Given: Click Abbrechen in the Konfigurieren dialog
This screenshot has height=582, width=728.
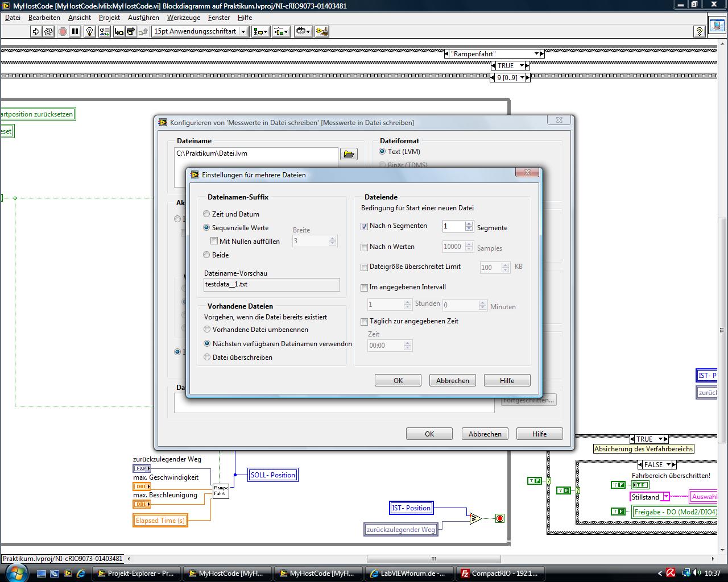Looking at the screenshot, I should click(485, 434).
